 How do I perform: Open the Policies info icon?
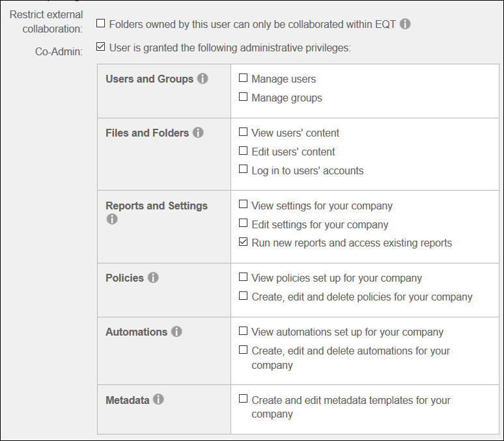point(153,278)
